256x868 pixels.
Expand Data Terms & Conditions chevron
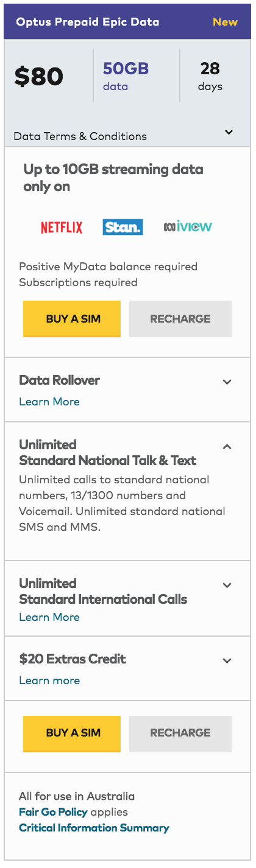229,132
